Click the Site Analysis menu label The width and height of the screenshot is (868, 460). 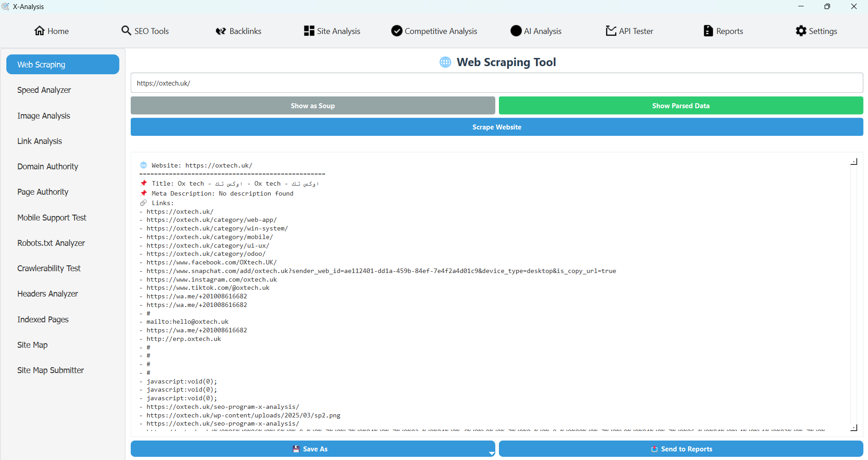click(339, 31)
